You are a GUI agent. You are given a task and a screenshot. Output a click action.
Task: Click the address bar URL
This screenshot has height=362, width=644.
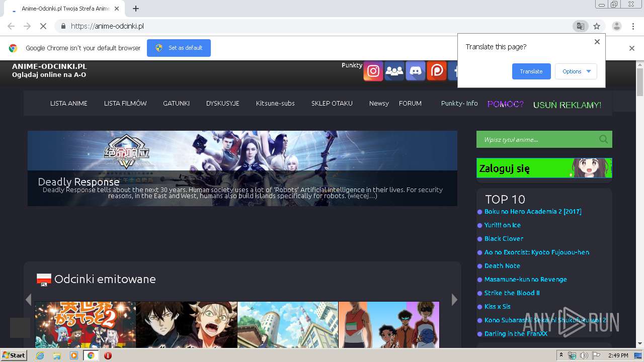coord(107,26)
